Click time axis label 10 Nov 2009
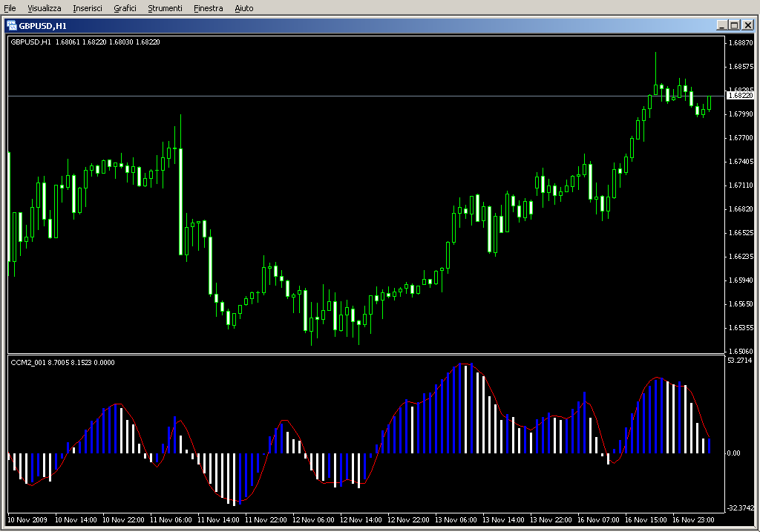This screenshot has height=532, width=760. tap(27, 520)
